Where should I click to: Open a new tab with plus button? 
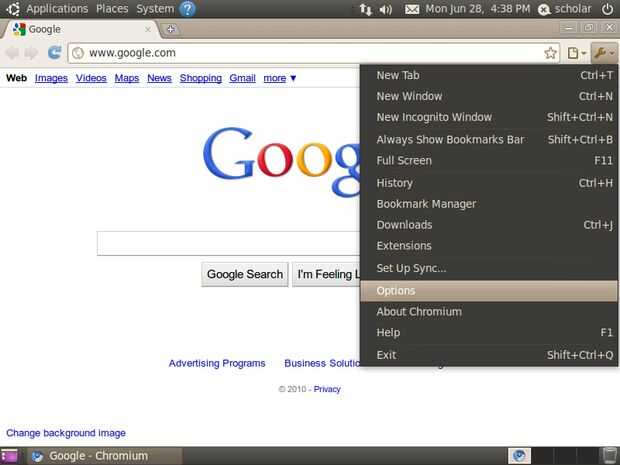(171, 29)
